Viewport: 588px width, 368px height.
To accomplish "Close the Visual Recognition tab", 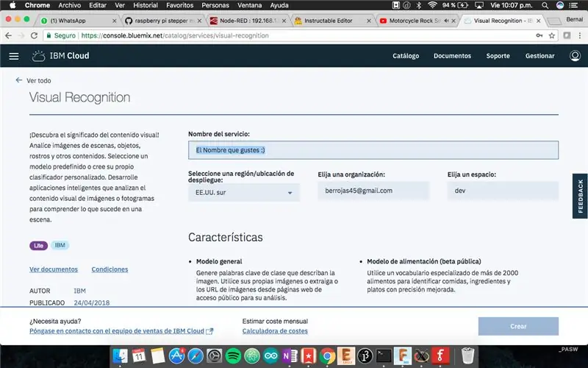I will pyautogui.click(x=539, y=21).
